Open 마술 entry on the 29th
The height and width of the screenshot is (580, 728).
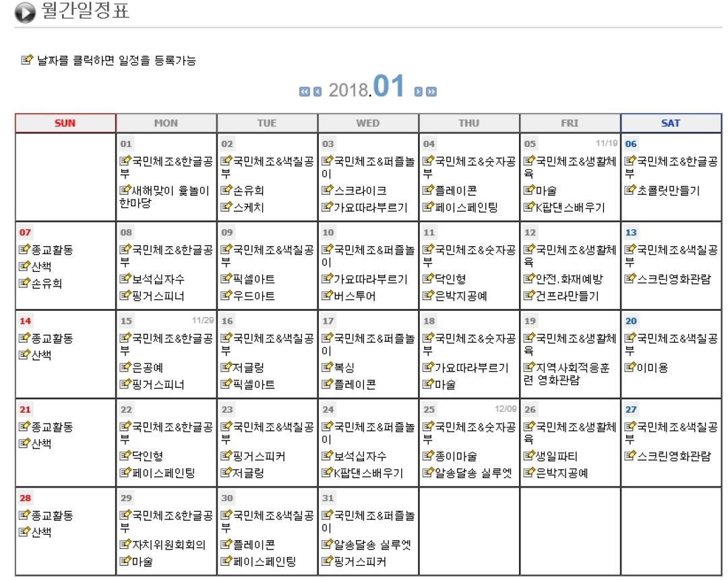click(142, 561)
